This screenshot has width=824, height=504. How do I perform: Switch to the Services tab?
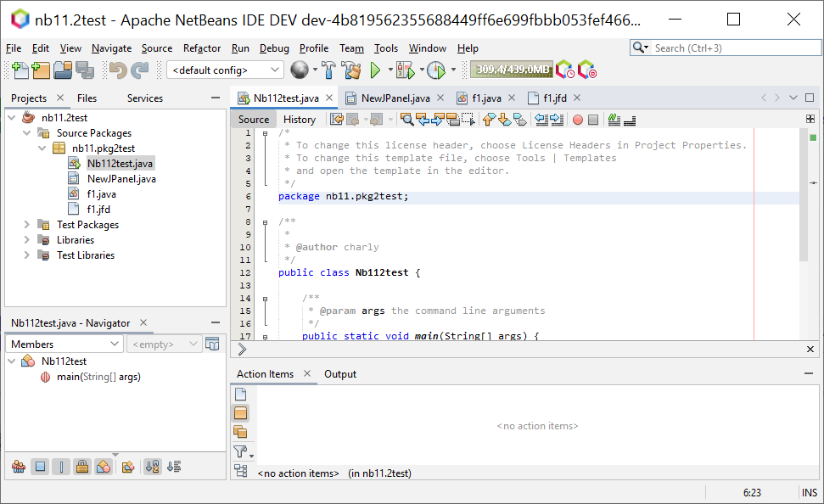(x=144, y=98)
